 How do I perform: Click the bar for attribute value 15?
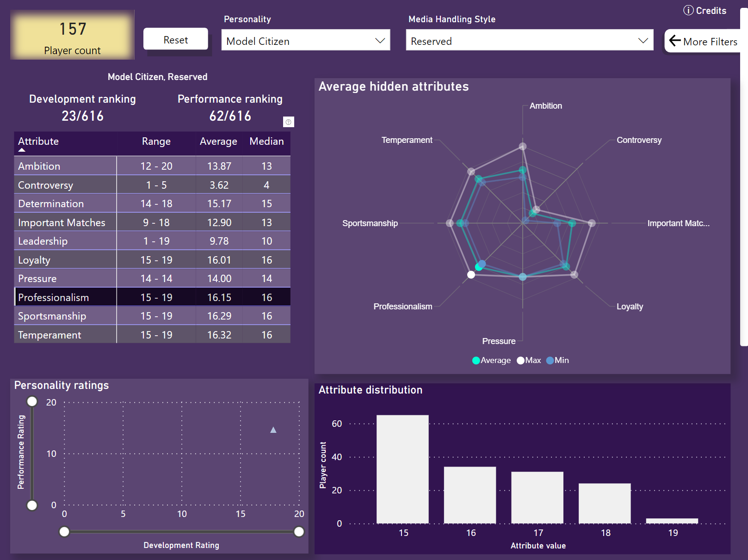tap(402, 469)
